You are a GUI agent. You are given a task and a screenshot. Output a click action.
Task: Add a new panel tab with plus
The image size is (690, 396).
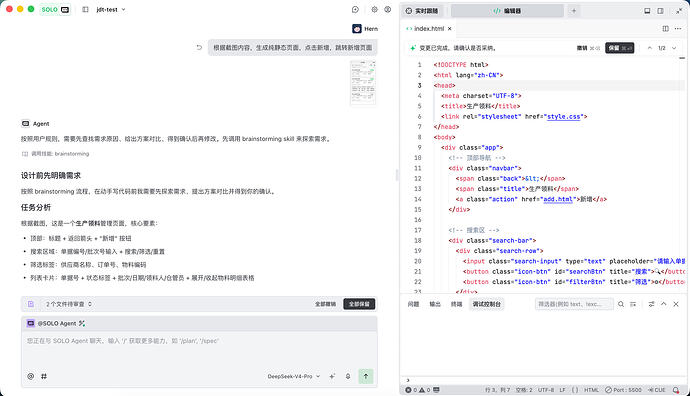574,11
